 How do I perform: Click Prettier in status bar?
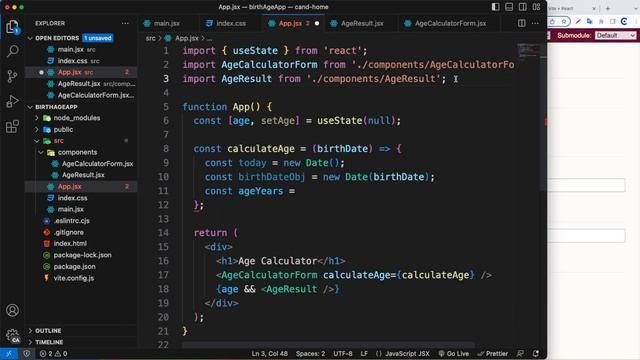coord(493,354)
